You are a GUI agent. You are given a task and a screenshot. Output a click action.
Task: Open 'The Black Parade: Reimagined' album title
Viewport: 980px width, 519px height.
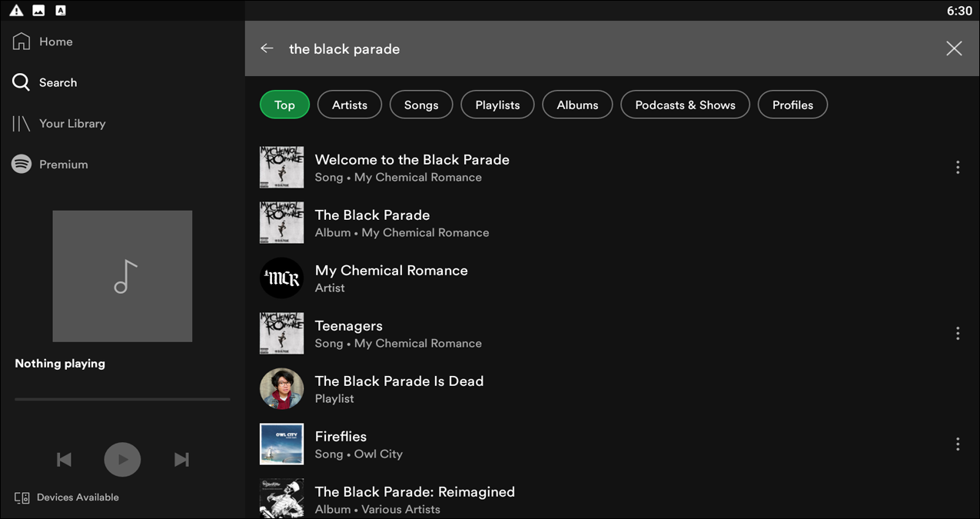(x=415, y=492)
